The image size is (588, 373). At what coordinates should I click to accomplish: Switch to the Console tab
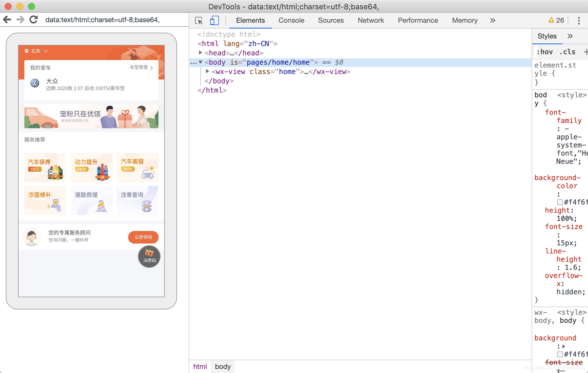click(x=291, y=20)
